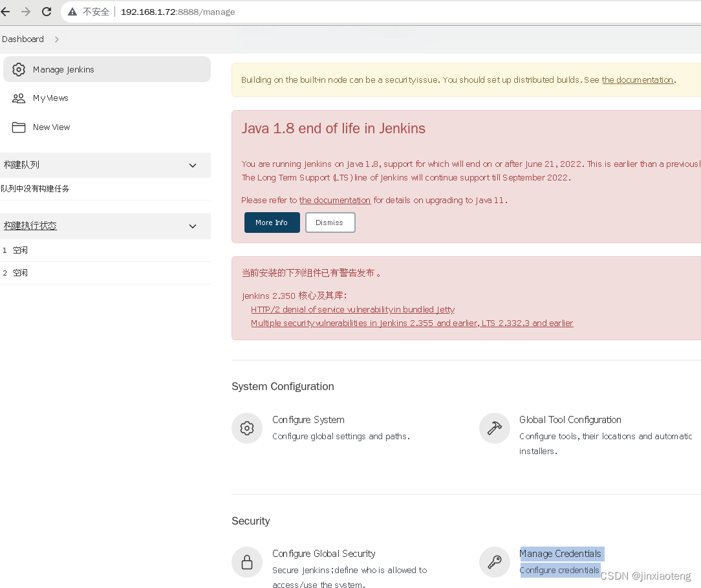Click the System Configuration section heading
Screen dimensions: 701x588
point(283,386)
